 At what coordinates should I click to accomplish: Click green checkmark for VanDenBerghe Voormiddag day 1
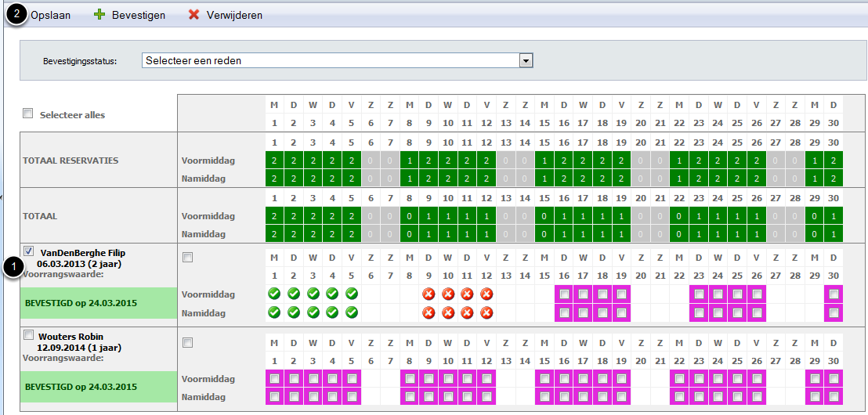[x=274, y=294]
